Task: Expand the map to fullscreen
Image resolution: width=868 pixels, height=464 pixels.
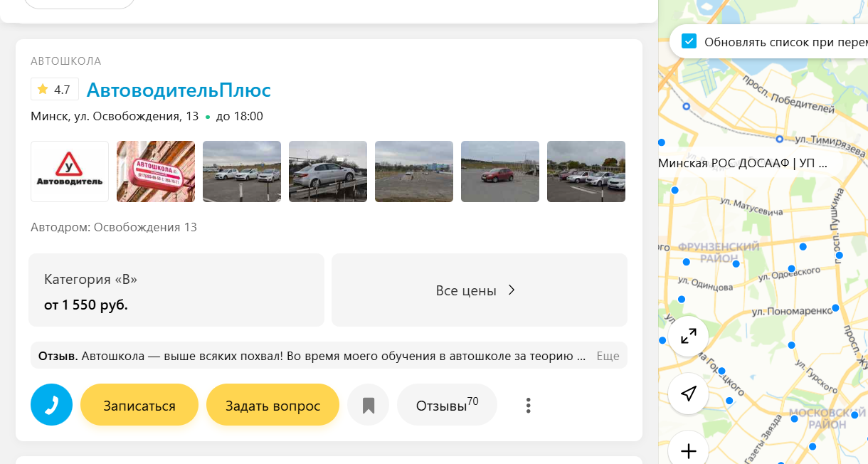Action: click(688, 336)
